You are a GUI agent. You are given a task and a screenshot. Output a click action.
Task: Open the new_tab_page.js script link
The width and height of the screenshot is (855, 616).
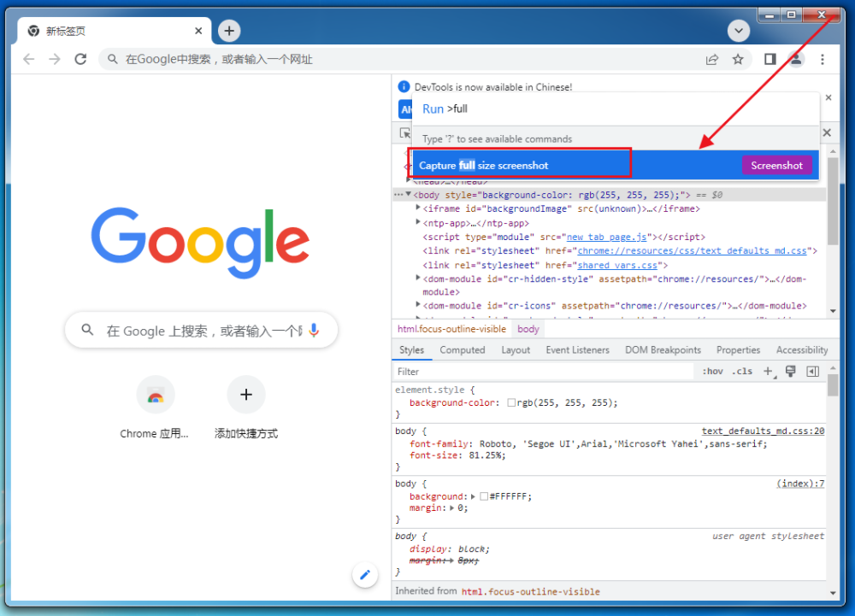pos(606,237)
